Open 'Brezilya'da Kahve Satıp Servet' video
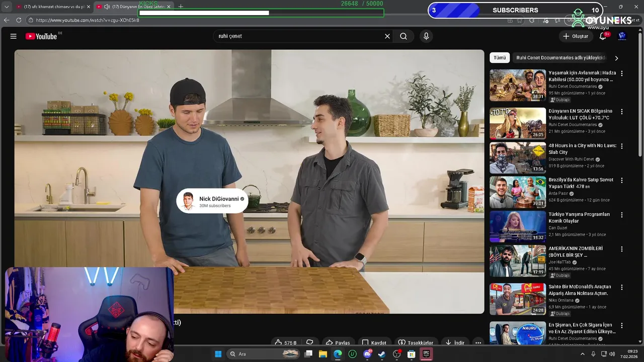The image size is (644, 362). click(x=581, y=183)
